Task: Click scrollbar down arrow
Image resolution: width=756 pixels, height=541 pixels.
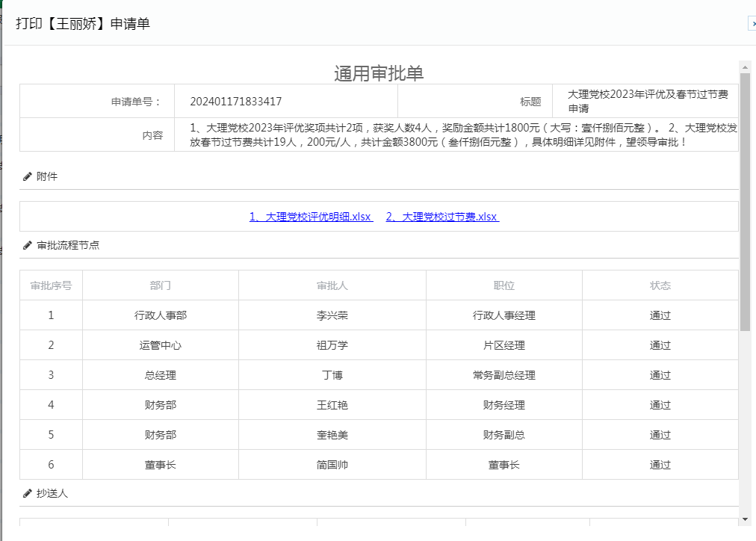Action: 745,519
